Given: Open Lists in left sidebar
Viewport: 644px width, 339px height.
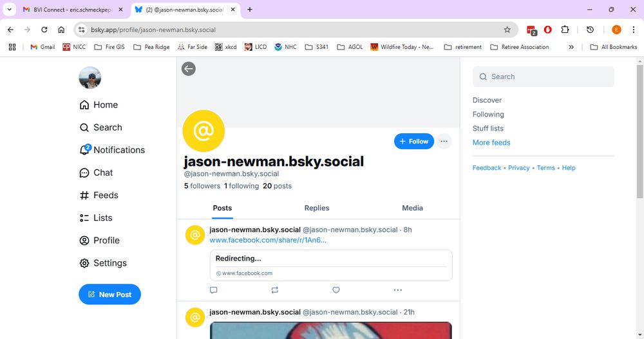Looking at the screenshot, I should click(x=96, y=217).
